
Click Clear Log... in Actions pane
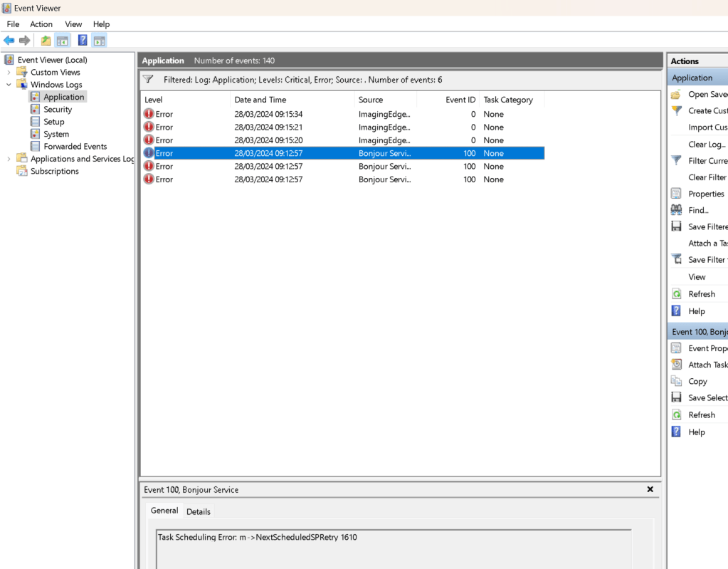[707, 145]
